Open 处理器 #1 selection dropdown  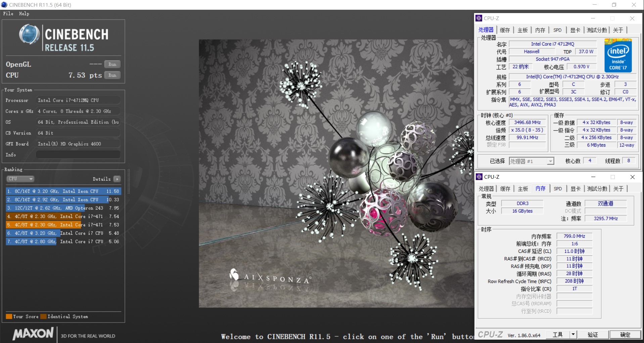coord(532,161)
